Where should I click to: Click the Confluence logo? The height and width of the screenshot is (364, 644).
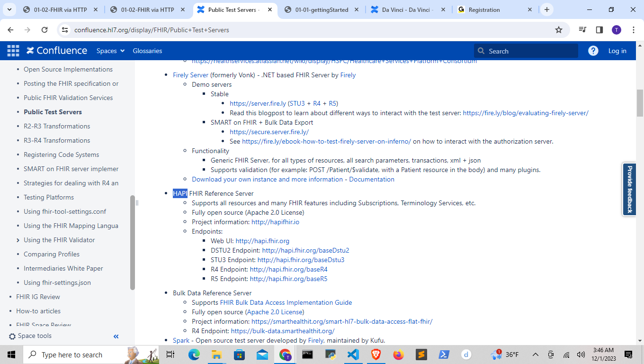[x=57, y=51]
